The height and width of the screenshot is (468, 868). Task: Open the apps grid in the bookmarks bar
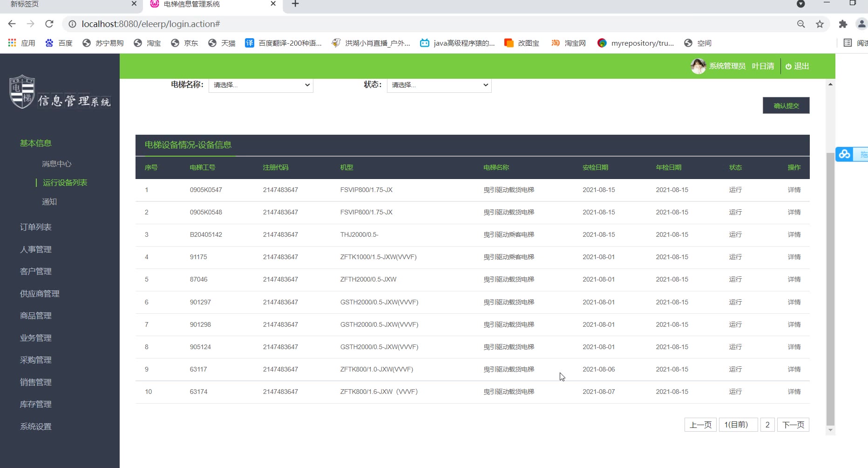point(12,43)
